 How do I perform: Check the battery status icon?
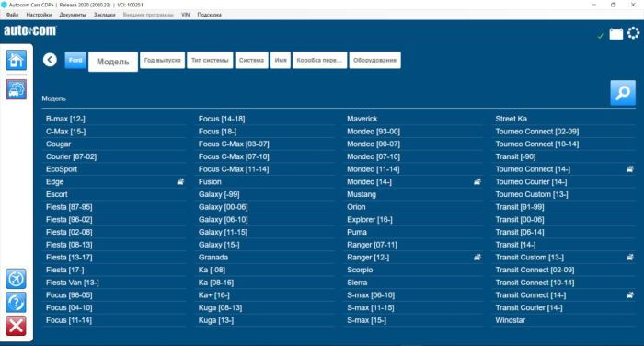click(615, 34)
